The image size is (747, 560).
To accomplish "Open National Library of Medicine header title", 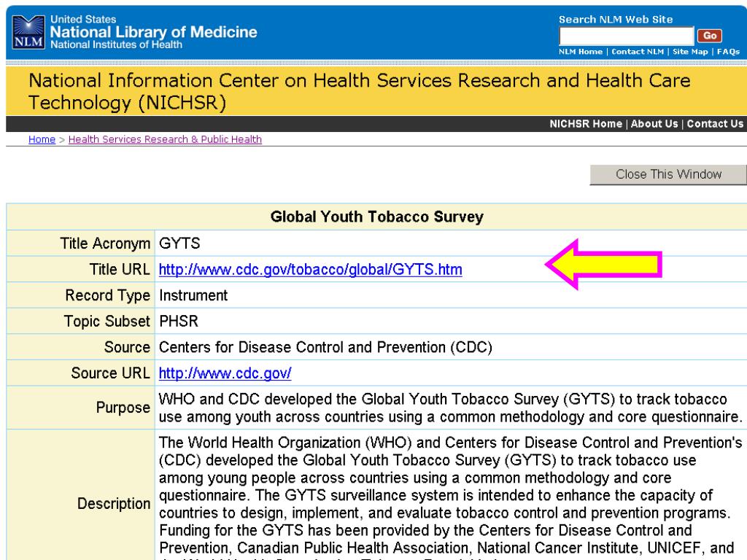I will coord(153,32).
